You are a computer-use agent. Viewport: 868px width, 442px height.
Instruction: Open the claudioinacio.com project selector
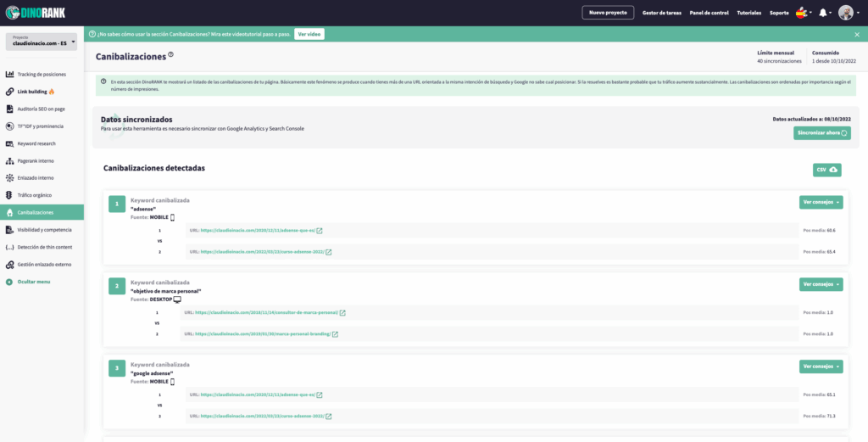click(x=42, y=42)
